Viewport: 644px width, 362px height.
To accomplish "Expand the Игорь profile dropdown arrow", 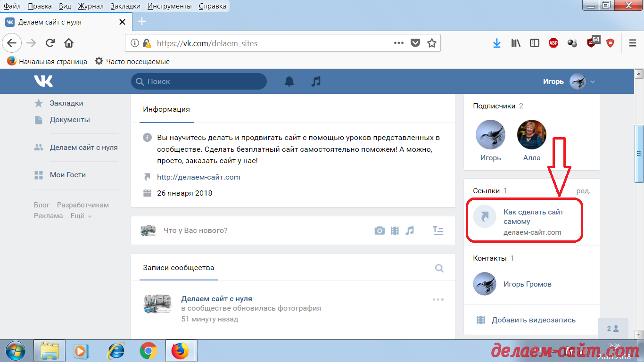I will coord(593,82).
